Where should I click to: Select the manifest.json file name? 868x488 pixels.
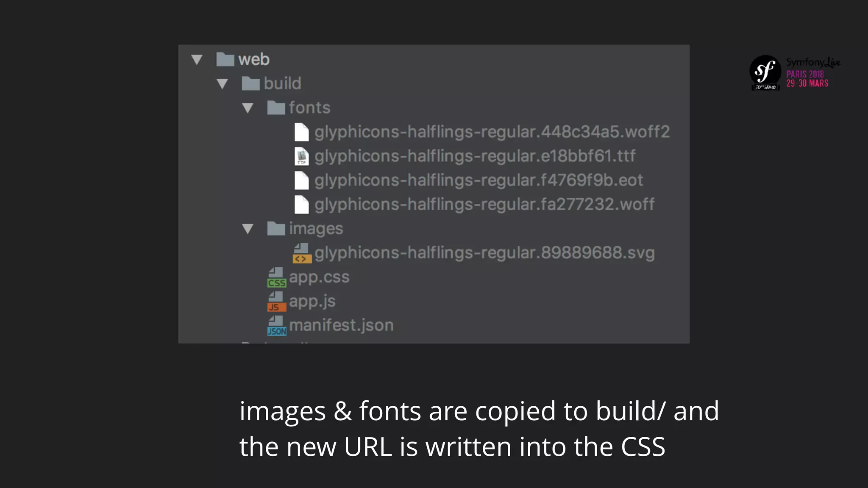pos(342,325)
